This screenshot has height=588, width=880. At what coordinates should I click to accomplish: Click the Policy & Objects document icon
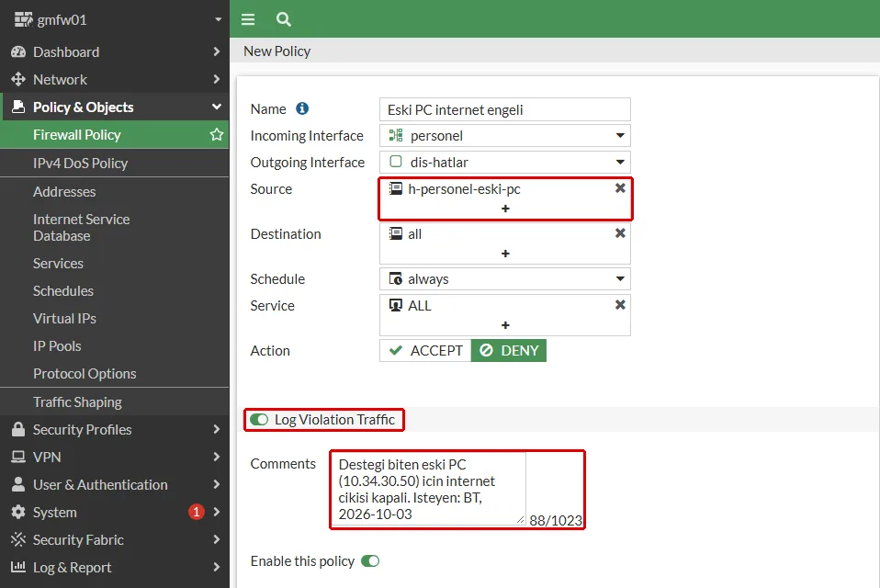18,107
